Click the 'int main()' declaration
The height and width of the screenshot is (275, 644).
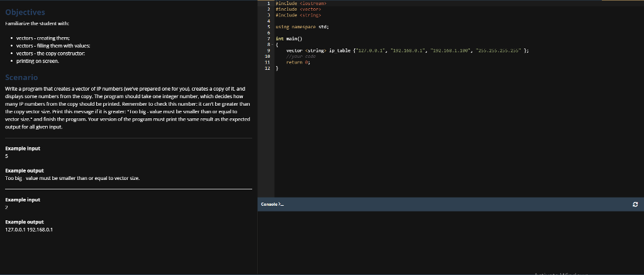click(290, 38)
